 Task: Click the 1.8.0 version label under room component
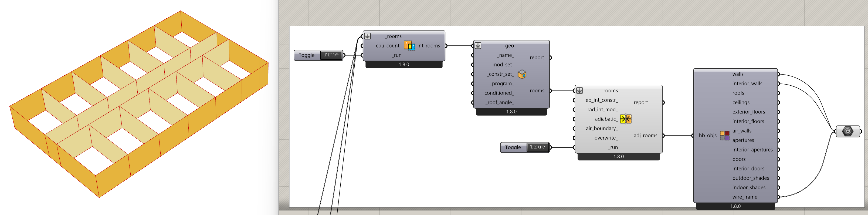pyautogui.click(x=511, y=112)
